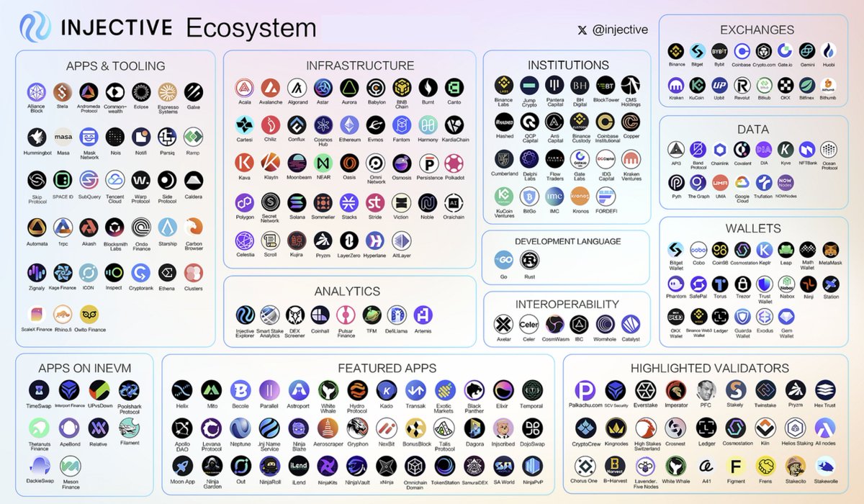Select the "WALLETS" heading
Screen dimensions: 864x504
752,229
